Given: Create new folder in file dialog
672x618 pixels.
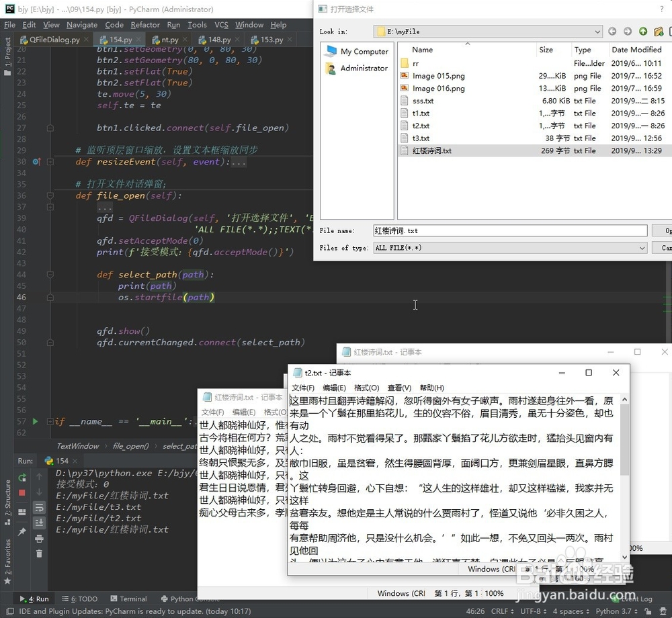Looking at the screenshot, I should [659, 32].
